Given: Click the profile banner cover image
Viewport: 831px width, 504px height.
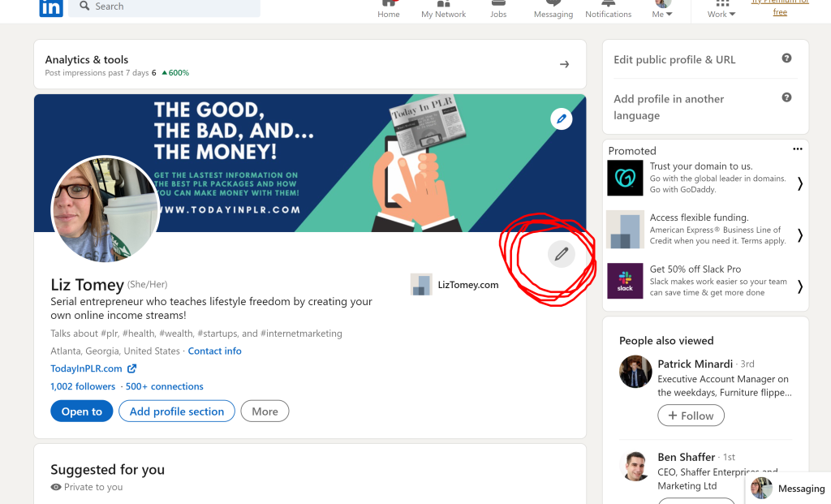Looking at the screenshot, I should tap(310, 162).
